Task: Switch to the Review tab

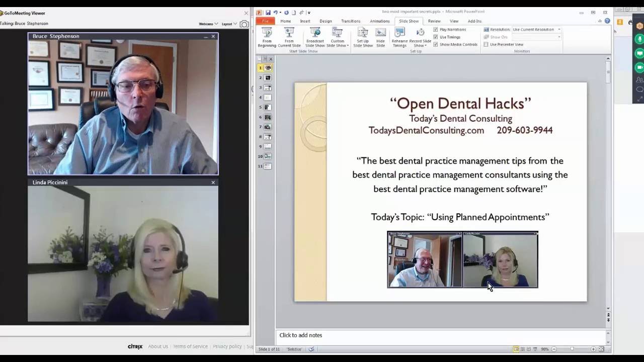Action: [x=434, y=21]
